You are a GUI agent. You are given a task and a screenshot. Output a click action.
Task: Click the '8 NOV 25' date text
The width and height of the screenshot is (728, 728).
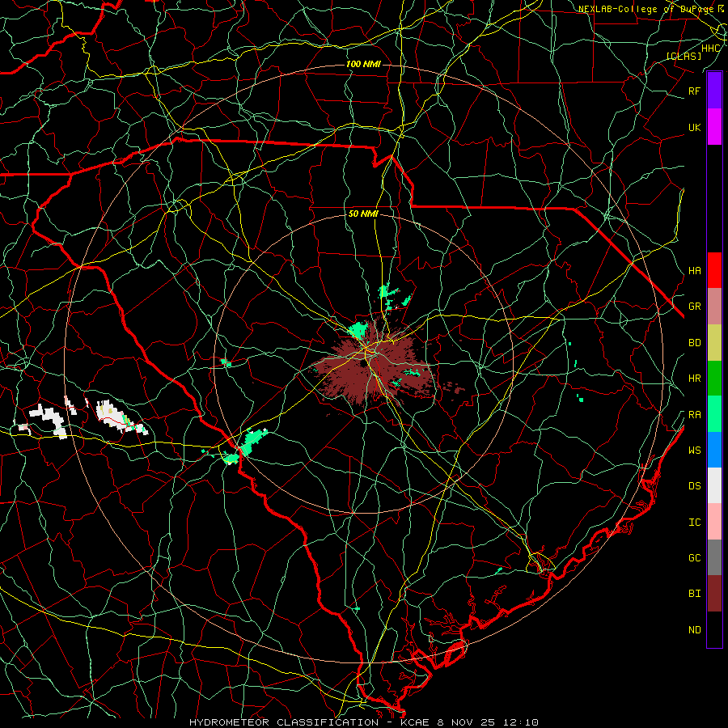pyautogui.click(x=467, y=722)
